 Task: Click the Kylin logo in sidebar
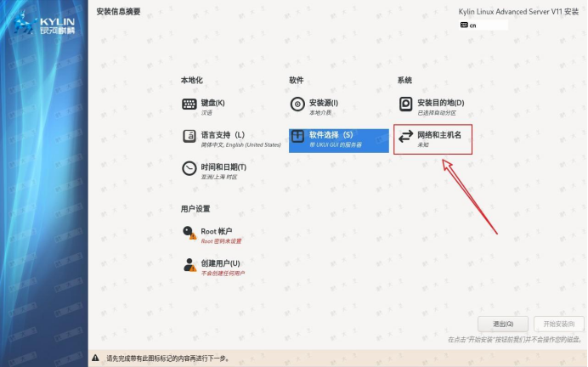click(44, 23)
